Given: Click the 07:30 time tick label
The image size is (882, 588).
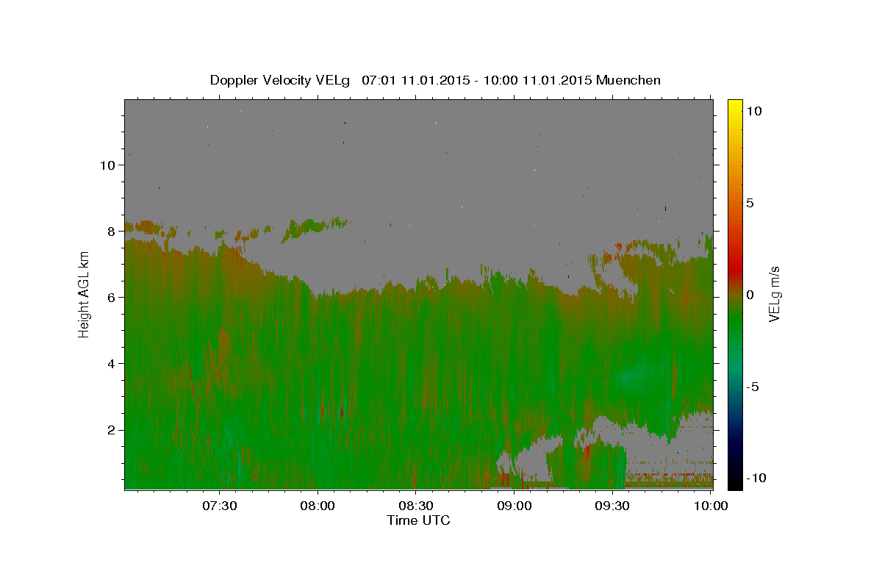Looking at the screenshot, I should point(220,506).
